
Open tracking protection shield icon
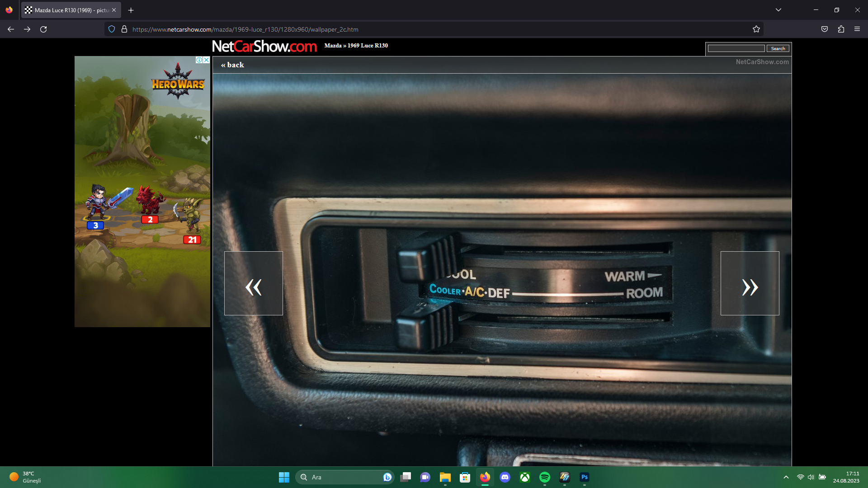[x=112, y=29]
